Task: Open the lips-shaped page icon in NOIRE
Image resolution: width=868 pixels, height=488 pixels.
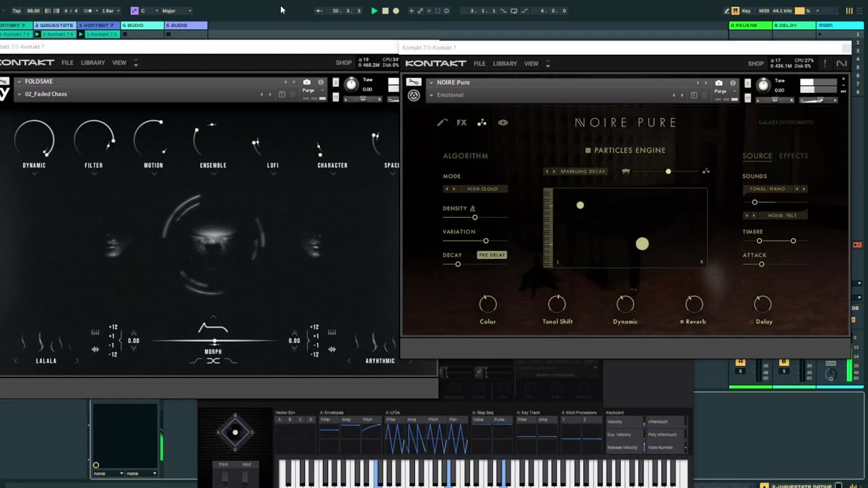Action: [503, 123]
